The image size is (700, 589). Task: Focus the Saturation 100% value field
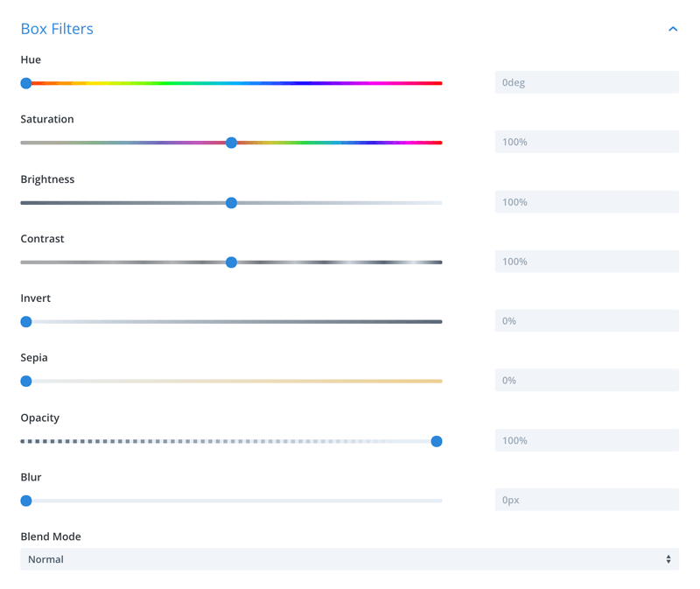tap(587, 142)
